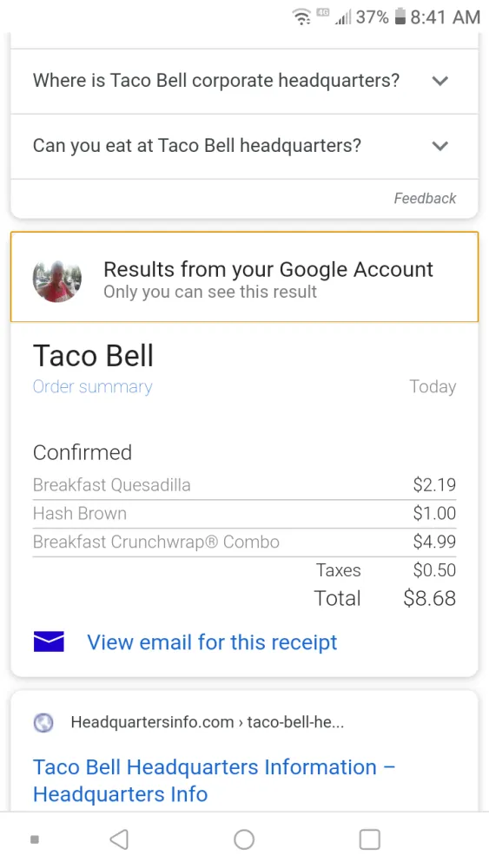Tap the battery indicator in the status bar
Image resolution: width=489 pixels, height=868 pixels.
point(400,17)
